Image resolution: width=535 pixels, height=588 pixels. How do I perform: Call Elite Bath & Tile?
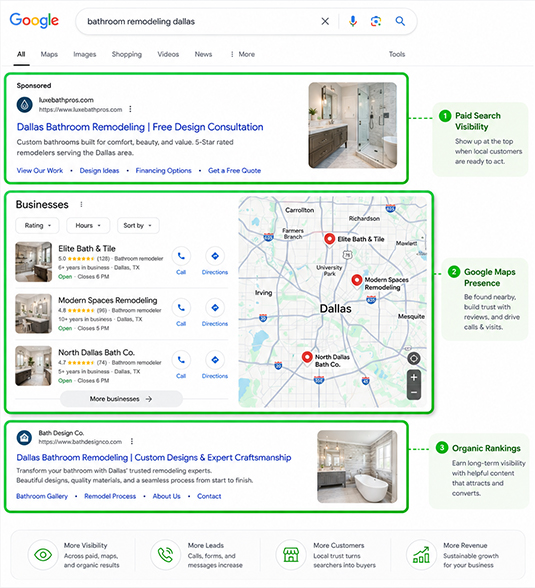pos(181,261)
